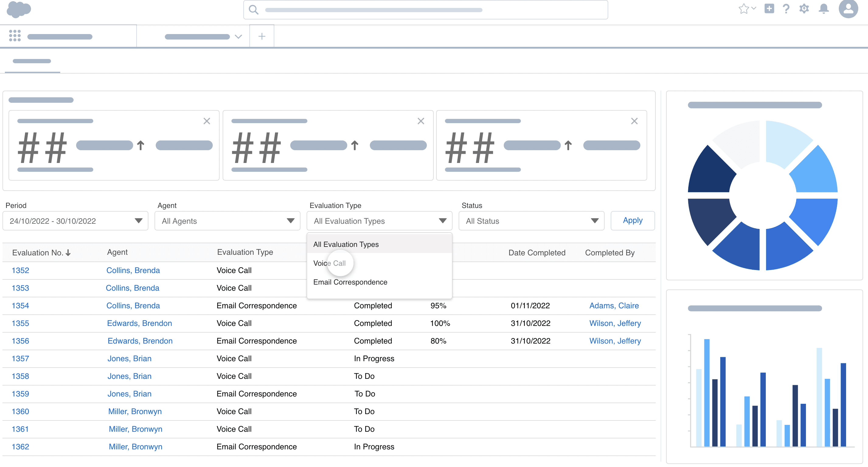The width and height of the screenshot is (868, 467).
Task: Open the notifications bell
Action: click(824, 9)
